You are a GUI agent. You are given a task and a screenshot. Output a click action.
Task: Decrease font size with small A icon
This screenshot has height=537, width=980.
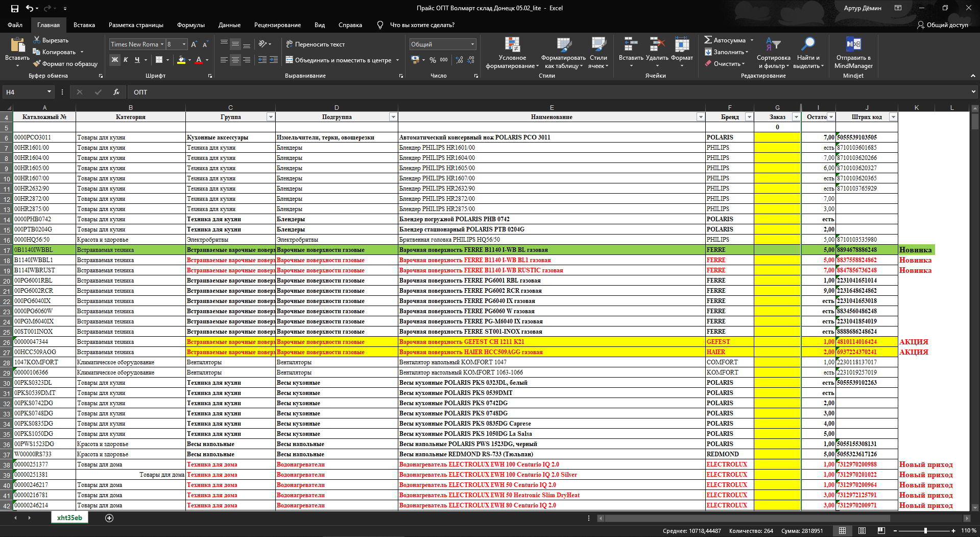click(x=205, y=44)
